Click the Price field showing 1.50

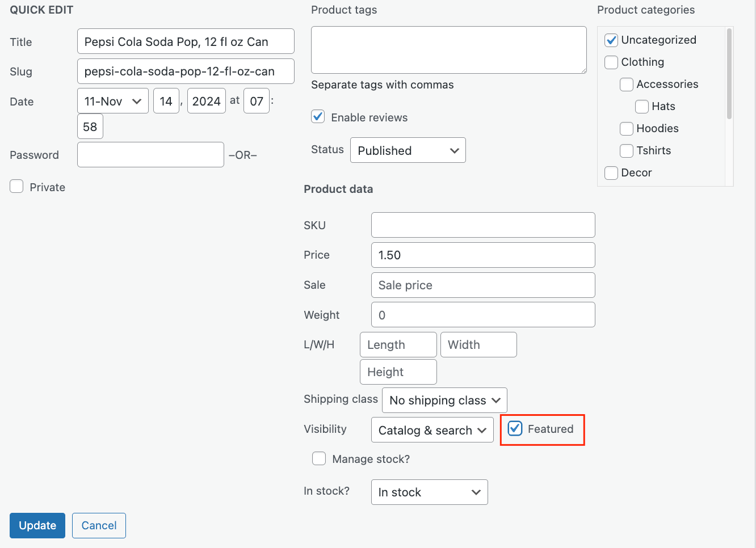pyautogui.click(x=483, y=255)
